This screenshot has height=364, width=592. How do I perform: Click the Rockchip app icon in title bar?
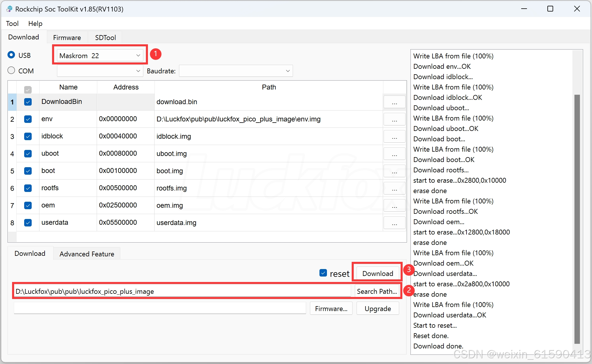pos(9,9)
